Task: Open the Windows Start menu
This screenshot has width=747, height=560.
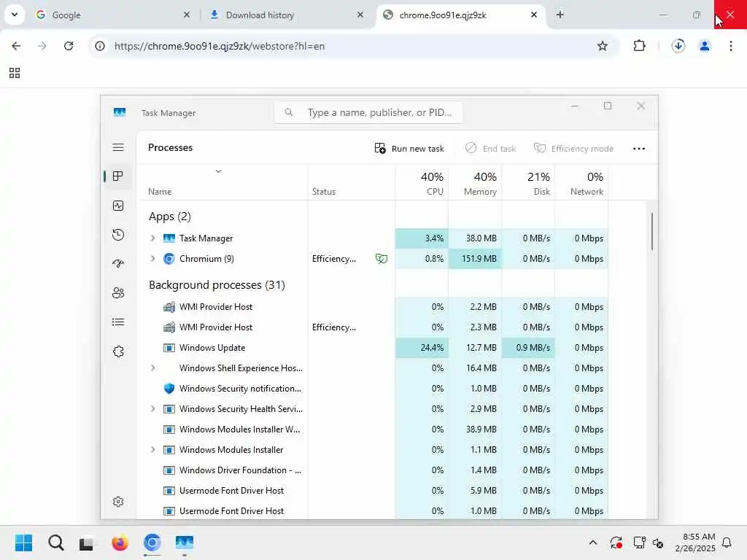Action: coord(24,542)
